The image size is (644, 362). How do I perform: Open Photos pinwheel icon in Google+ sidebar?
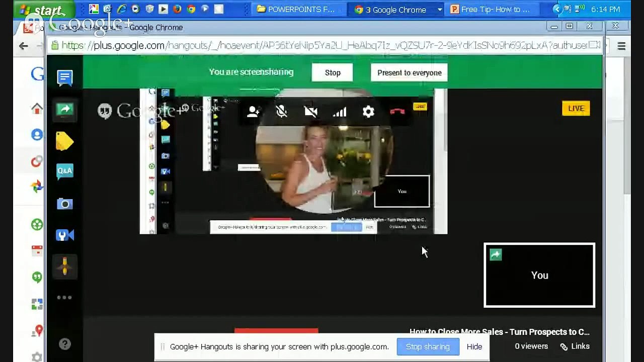point(37,187)
